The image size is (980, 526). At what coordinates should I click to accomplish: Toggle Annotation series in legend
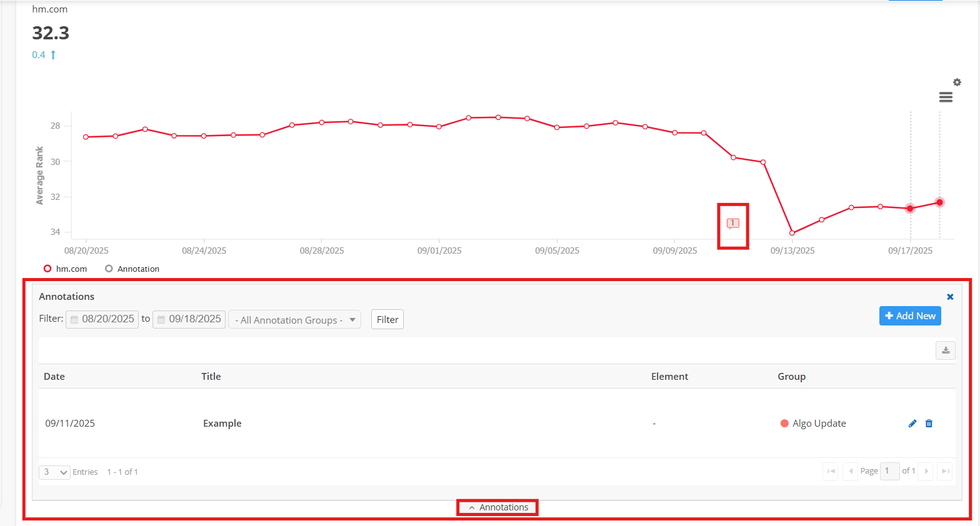coord(132,269)
